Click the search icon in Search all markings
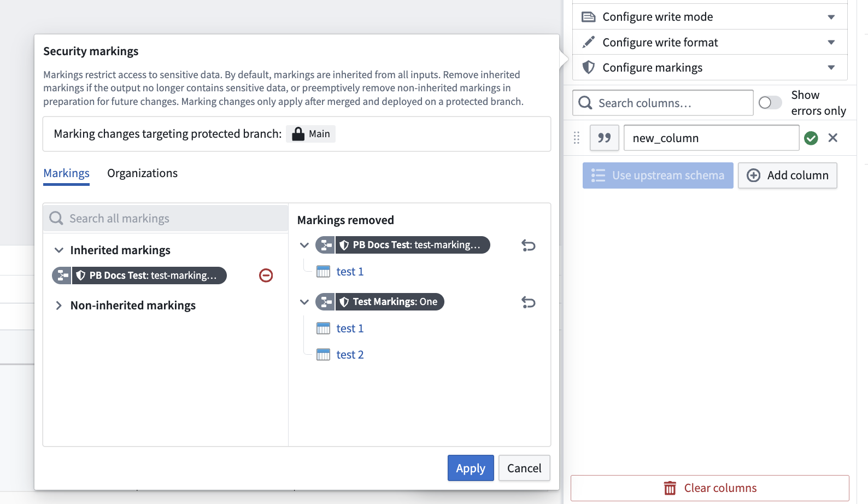The width and height of the screenshot is (868, 504). point(56,219)
